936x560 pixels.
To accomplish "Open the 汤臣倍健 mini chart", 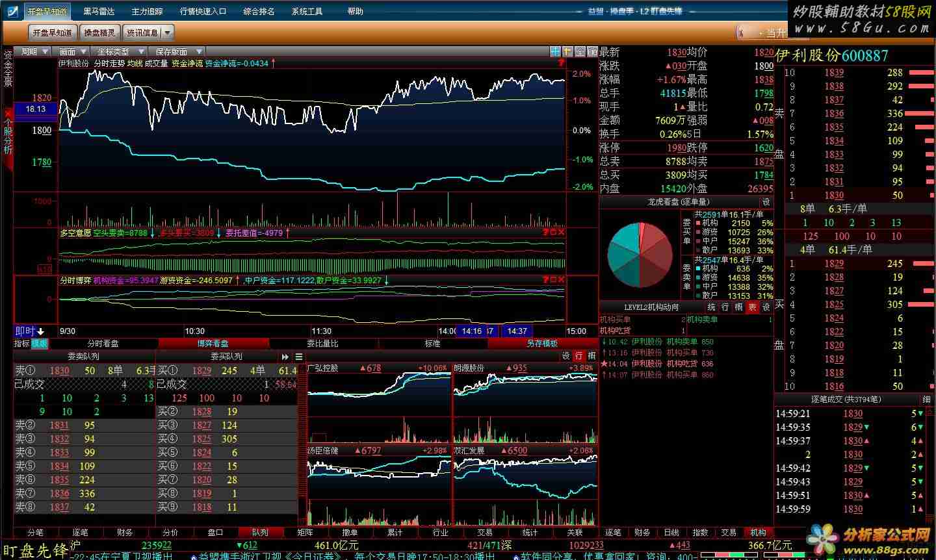I will [379, 486].
